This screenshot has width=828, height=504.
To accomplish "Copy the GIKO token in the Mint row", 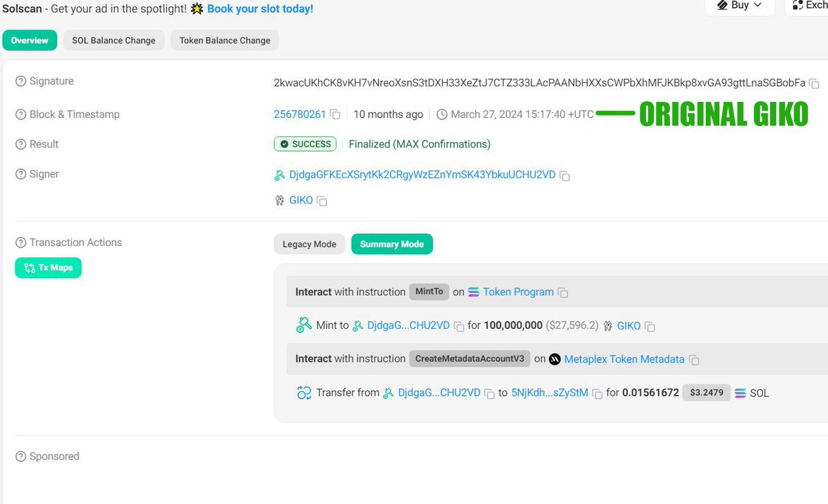I will 650,327.
